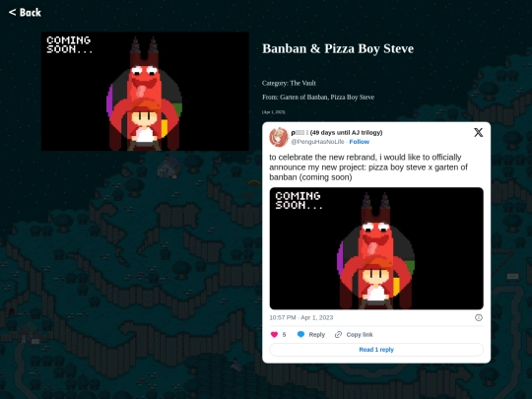Image resolution: width=532 pixels, height=399 pixels.
Task: Go back using the Back link
Action: [25, 13]
